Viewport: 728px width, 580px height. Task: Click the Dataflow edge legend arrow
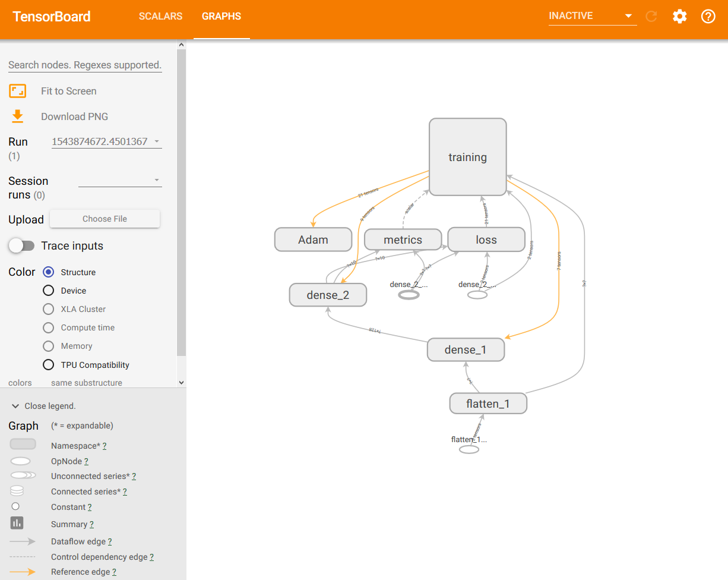coord(21,541)
